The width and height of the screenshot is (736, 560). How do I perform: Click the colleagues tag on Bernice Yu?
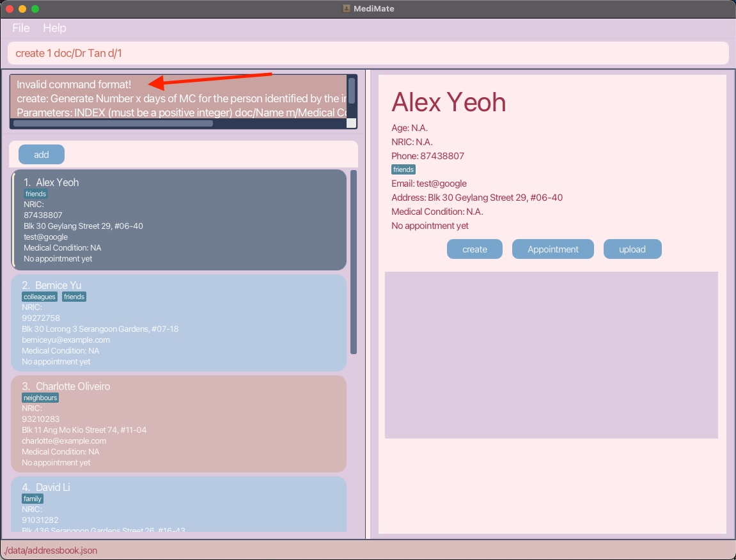tap(40, 297)
